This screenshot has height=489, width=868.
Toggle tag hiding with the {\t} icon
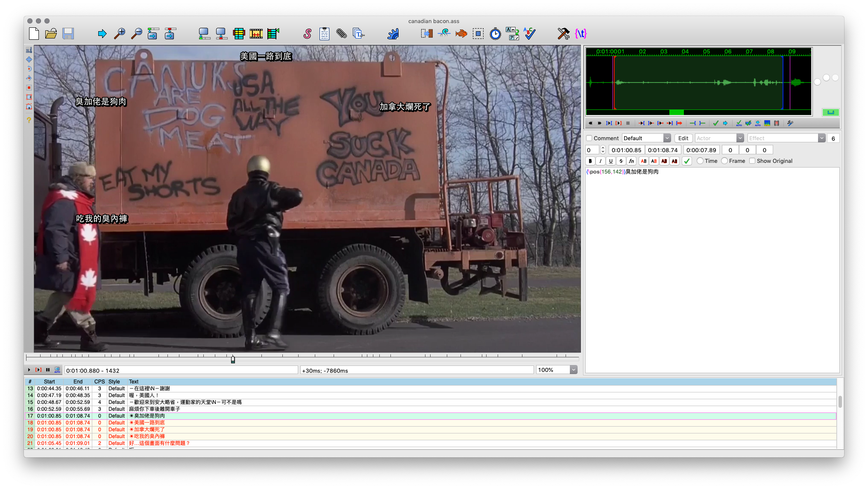pos(581,33)
